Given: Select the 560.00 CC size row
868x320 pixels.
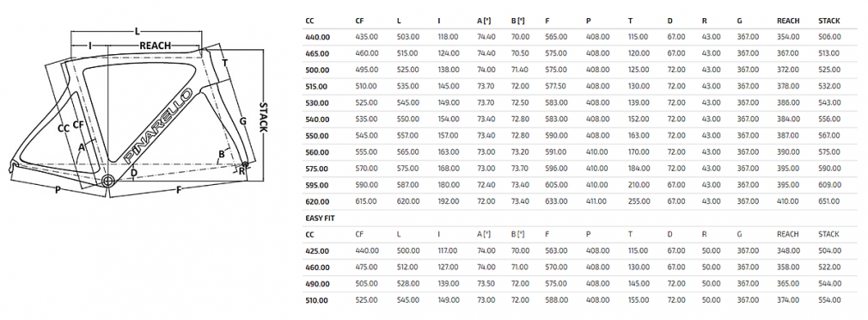Looking at the screenshot, I should coord(580,152).
